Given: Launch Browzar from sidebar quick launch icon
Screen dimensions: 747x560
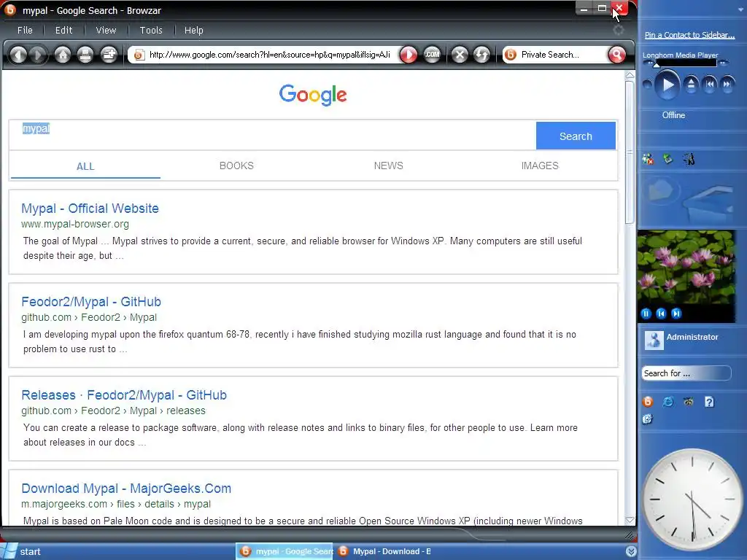Looking at the screenshot, I should coord(648,402).
